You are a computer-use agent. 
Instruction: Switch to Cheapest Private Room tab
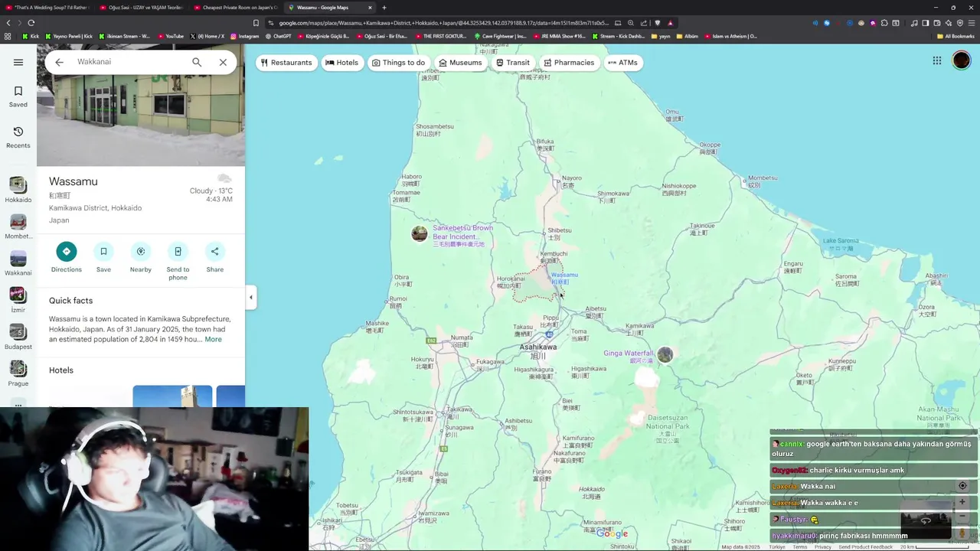[x=237, y=8]
